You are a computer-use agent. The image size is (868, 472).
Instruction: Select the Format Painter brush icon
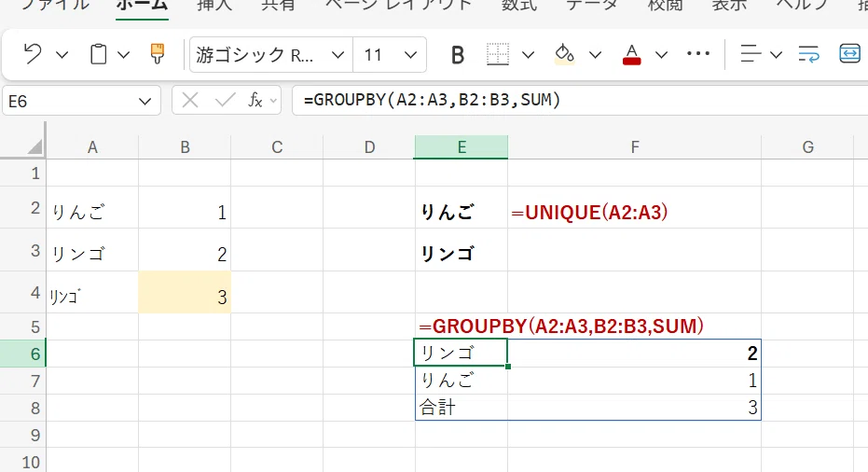[158, 54]
